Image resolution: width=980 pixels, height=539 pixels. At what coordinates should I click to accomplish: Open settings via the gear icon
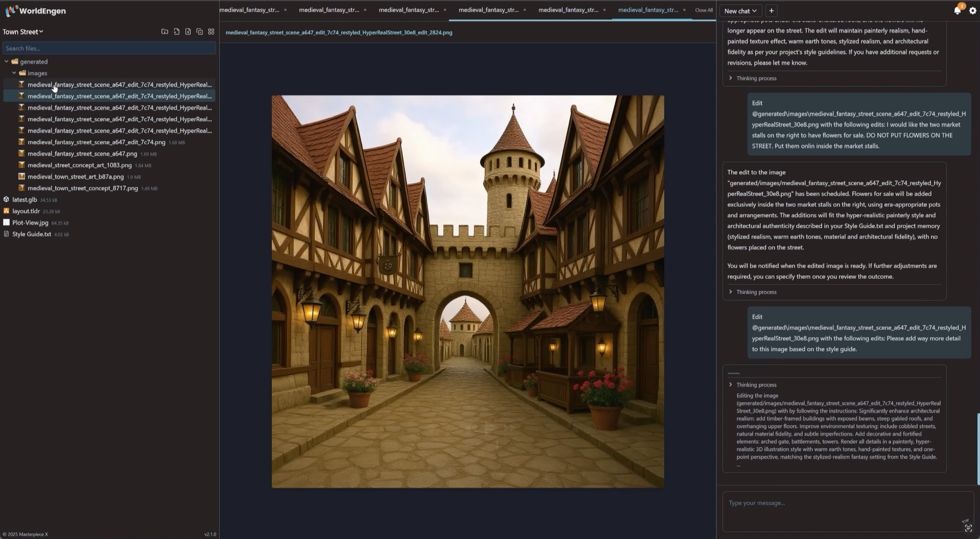(x=972, y=11)
